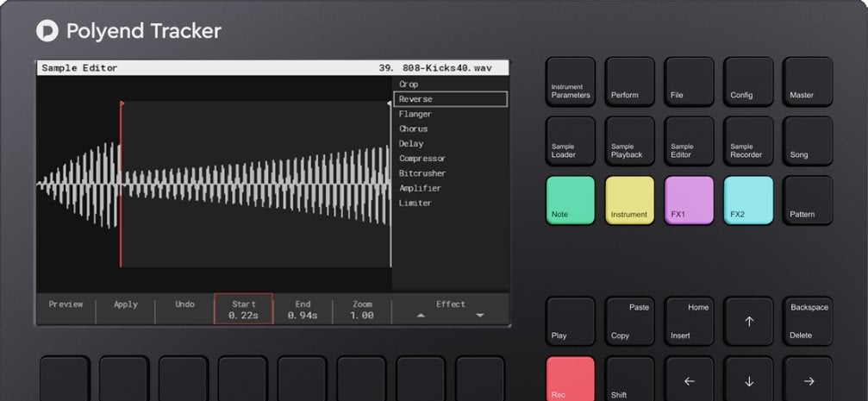The width and height of the screenshot is (868, 401).
Task: Select the Zoom 1.00 field
Action: pyautogui.click(x=362, y=309)
